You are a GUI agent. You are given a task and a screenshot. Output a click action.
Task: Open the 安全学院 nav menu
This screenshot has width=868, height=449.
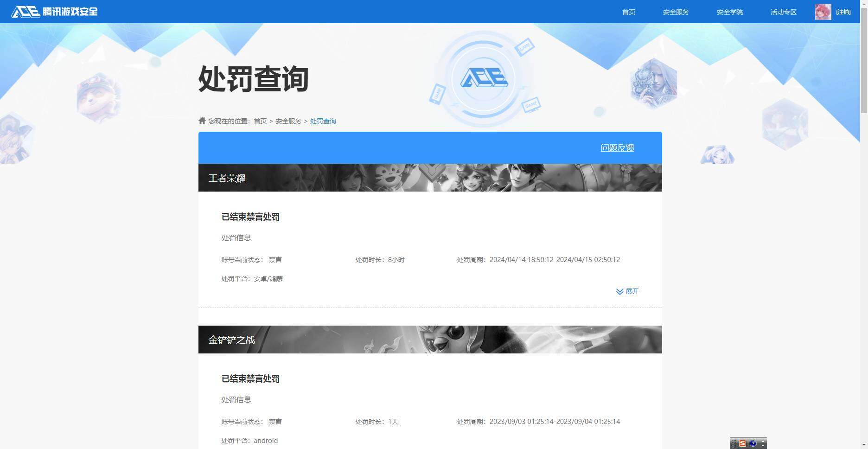click(x=730, y=12)
